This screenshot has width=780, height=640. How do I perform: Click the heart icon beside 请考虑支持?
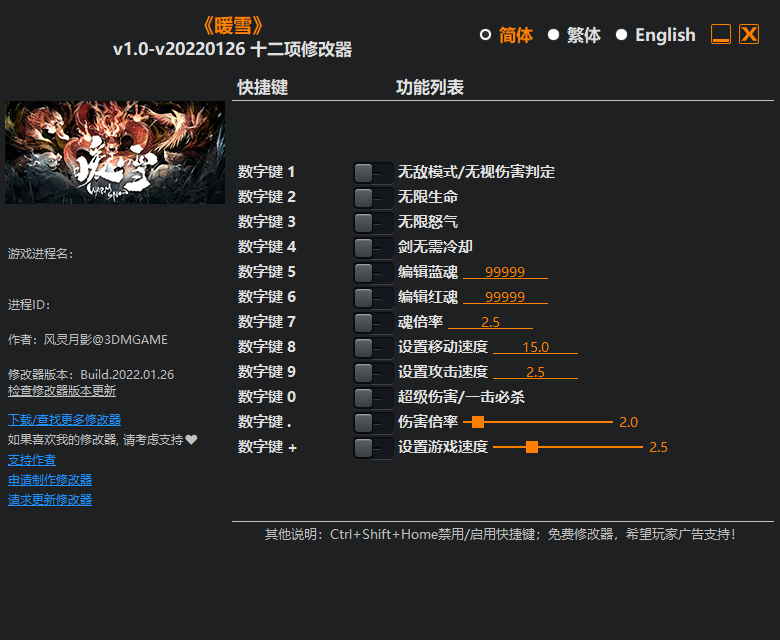(x=192, y=440)
